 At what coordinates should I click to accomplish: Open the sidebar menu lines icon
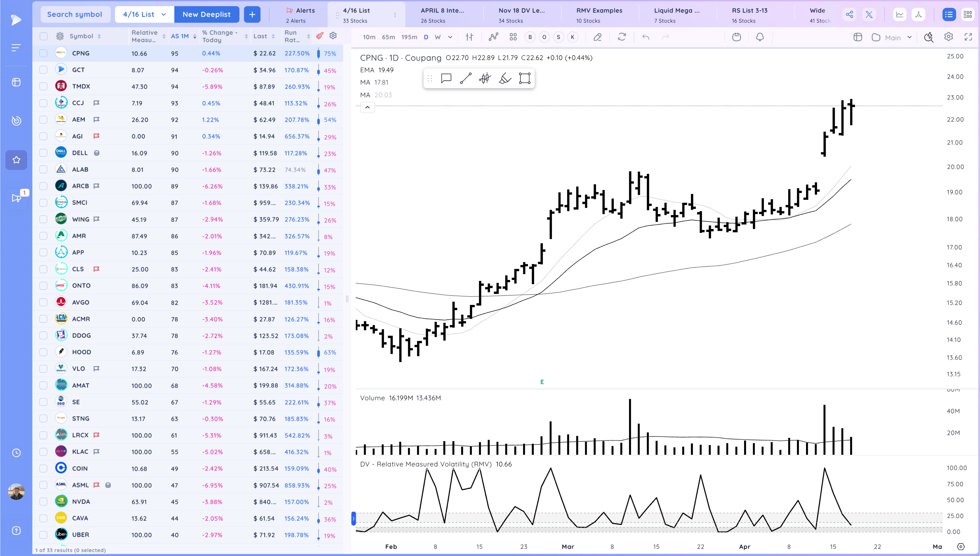tap(16, 48)
